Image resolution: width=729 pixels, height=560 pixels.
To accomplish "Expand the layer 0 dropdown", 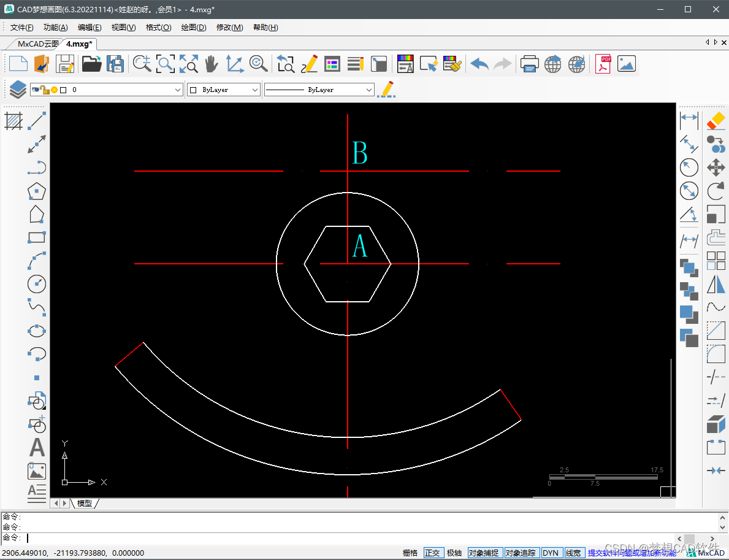I will [x=178, y=90].
